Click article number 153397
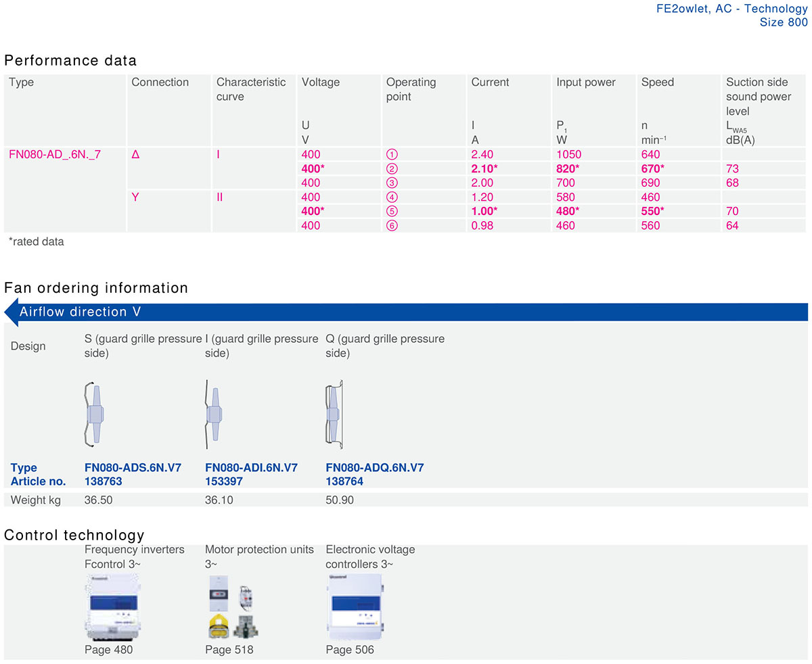812x664 pixels. pos(223,481)
